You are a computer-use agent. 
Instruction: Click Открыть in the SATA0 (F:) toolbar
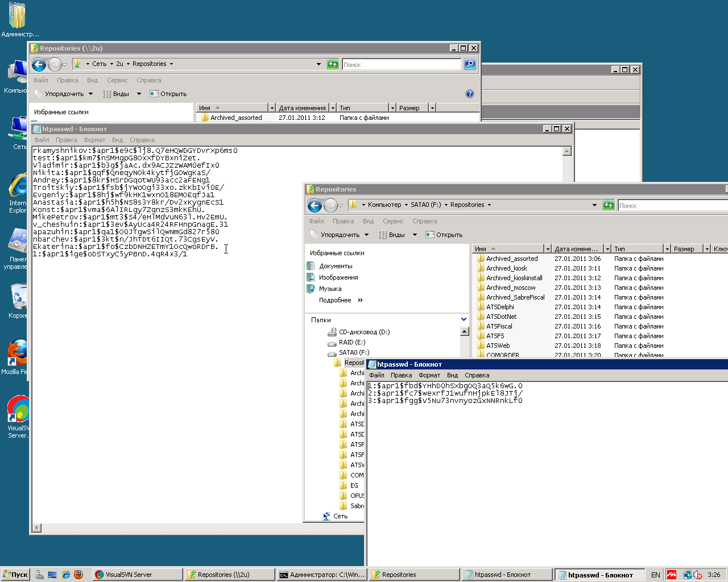(444, 235)
